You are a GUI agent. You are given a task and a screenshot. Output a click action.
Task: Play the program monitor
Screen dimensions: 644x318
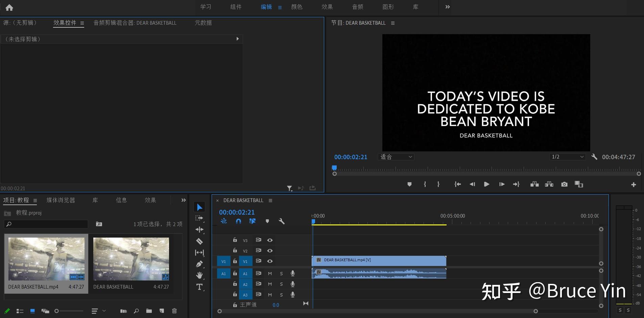point(486,184)
